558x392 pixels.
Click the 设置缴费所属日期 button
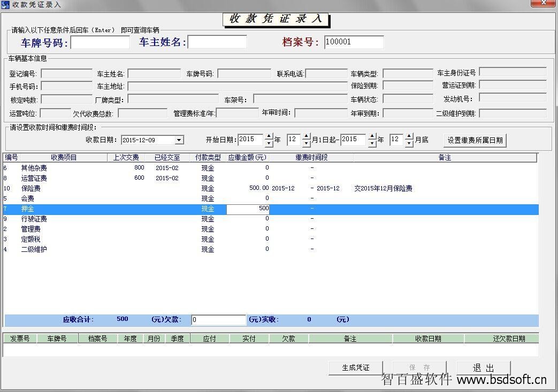coord(475,140)
